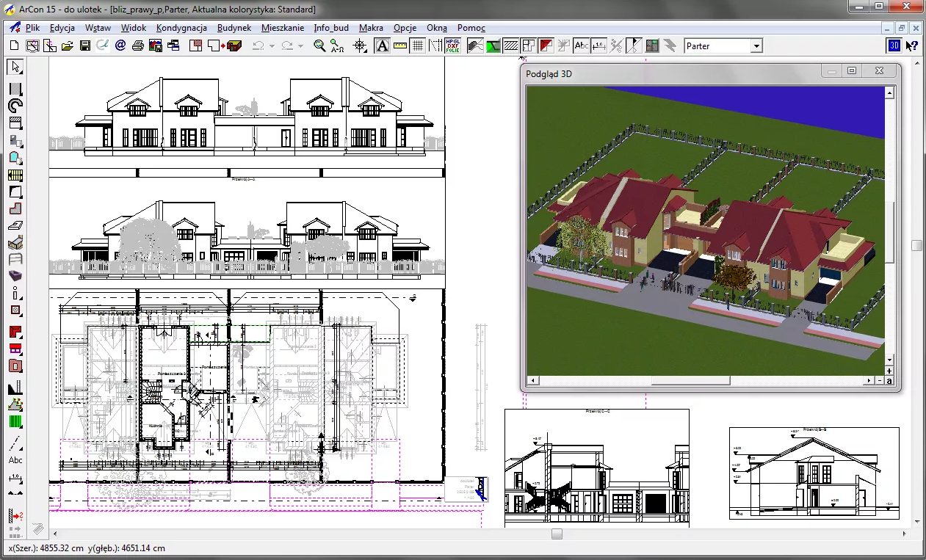Image resolution: width=926 pixels, height=560 pixels.
Task: Open the Plik menu
Action: [x=32, y=28]
